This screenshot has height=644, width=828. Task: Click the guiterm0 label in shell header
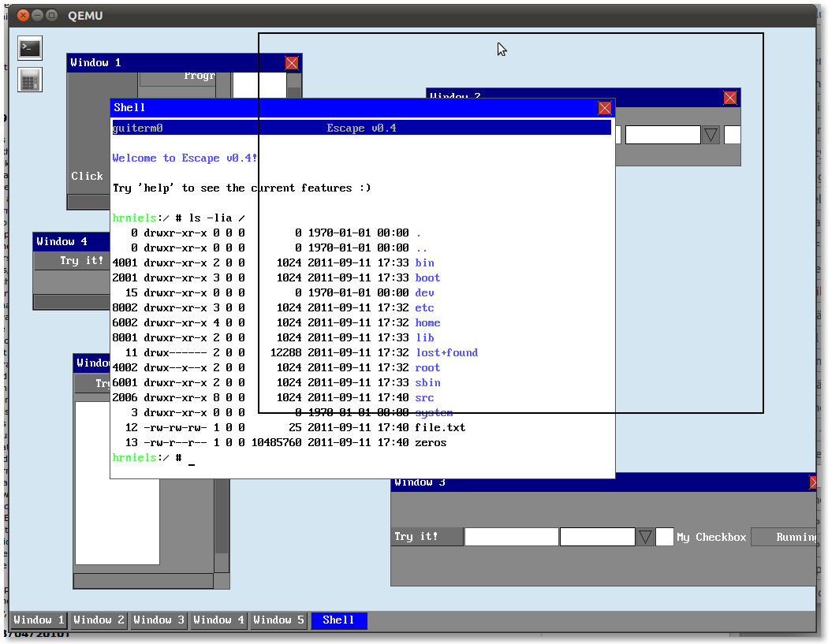tap(137, 128)
